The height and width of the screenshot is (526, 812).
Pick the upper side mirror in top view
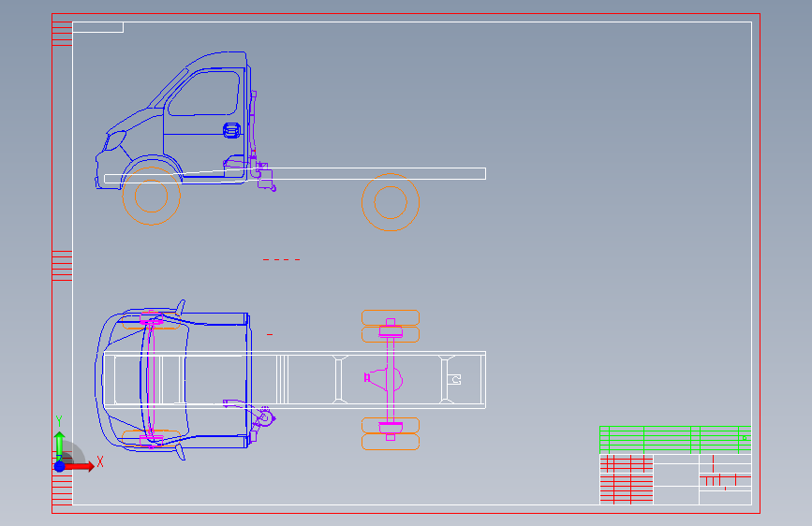coord(180,308)
